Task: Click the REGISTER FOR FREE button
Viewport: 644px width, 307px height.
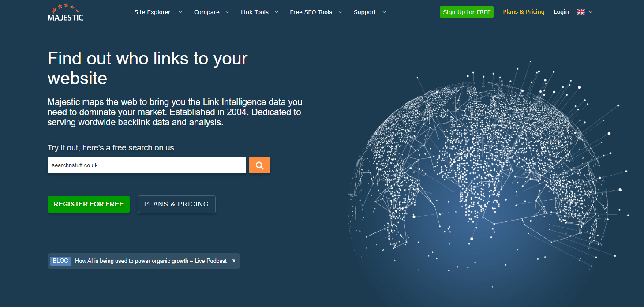Action: click(x=88, y=204)
